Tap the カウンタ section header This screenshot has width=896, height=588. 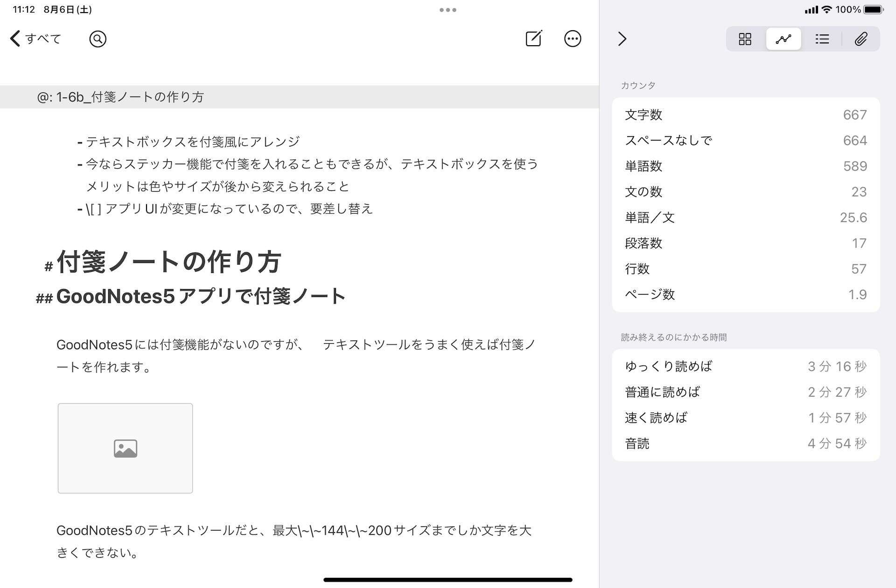(x=638, y=85)
